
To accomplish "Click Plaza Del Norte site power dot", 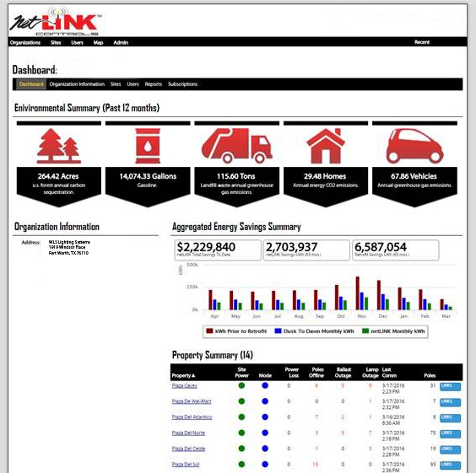I will pos(241,433).
